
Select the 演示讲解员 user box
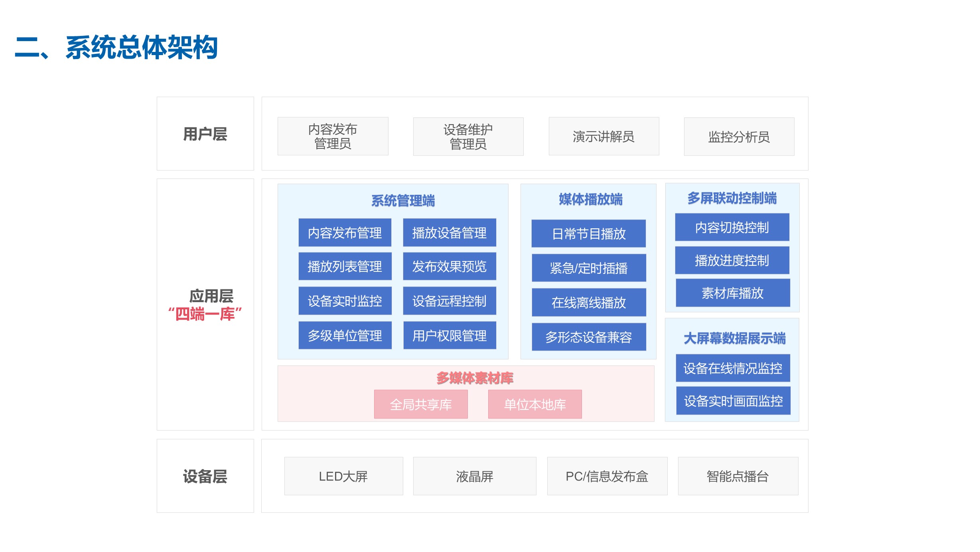(x=603, y=137)
